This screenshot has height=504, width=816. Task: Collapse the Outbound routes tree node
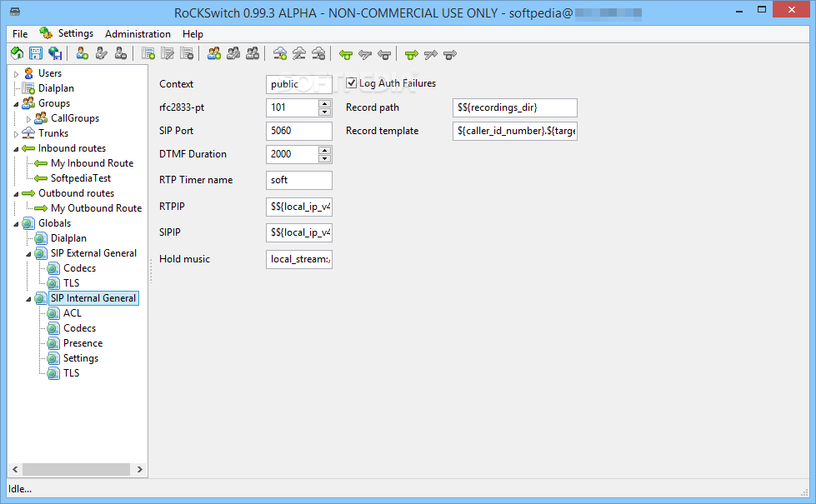tap(16, 194)
